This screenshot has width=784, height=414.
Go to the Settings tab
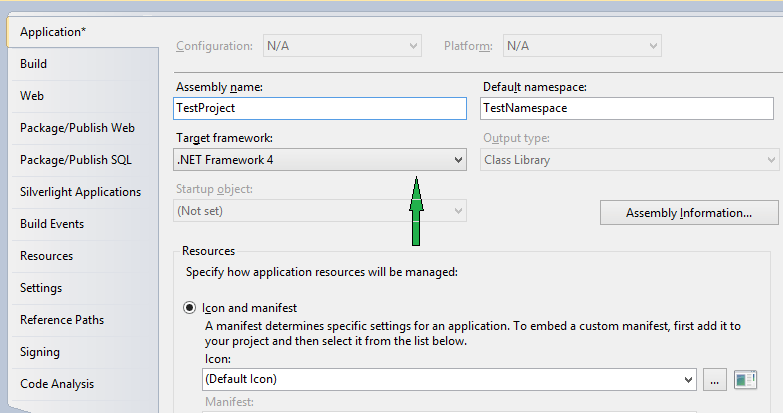click(x=41, y=288)
